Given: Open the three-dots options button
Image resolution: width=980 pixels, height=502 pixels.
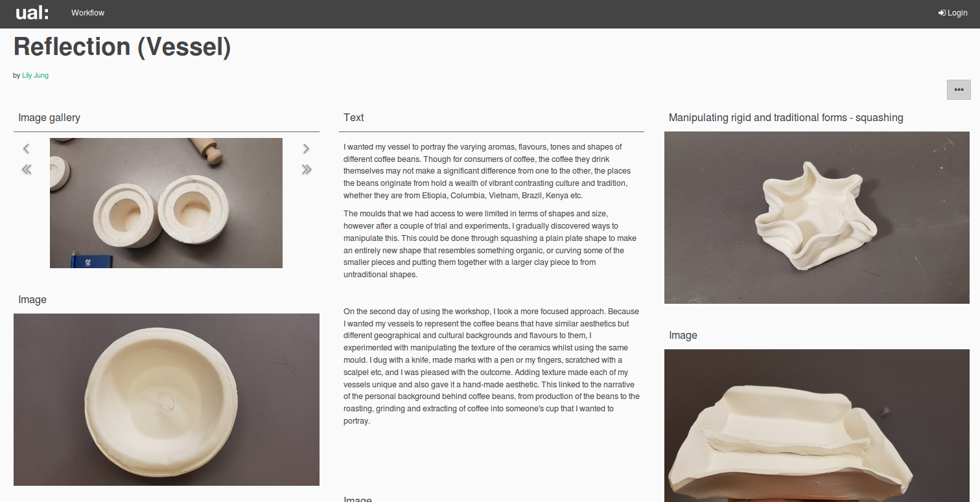Looking at the screenshot, I should click(959, 89).
